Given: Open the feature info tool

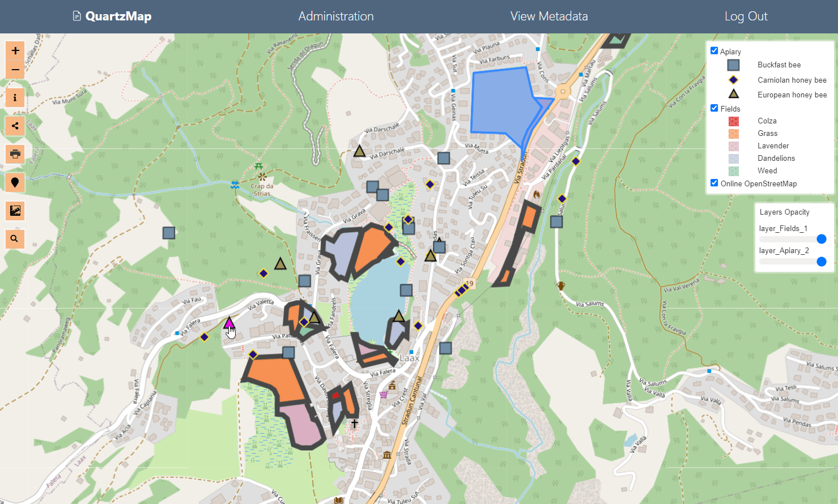Looking at the screenshot, I should 15,97.
